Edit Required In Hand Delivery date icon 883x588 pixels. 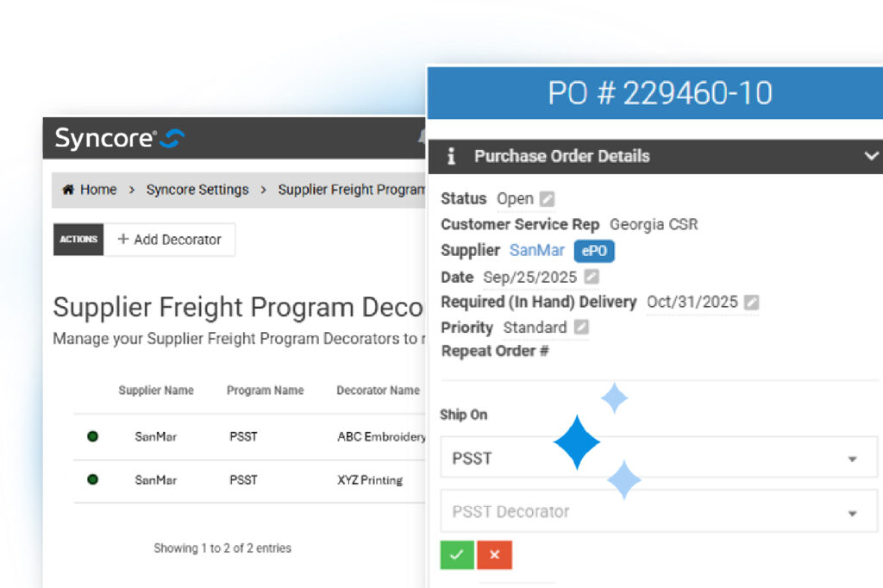point(752,303)
